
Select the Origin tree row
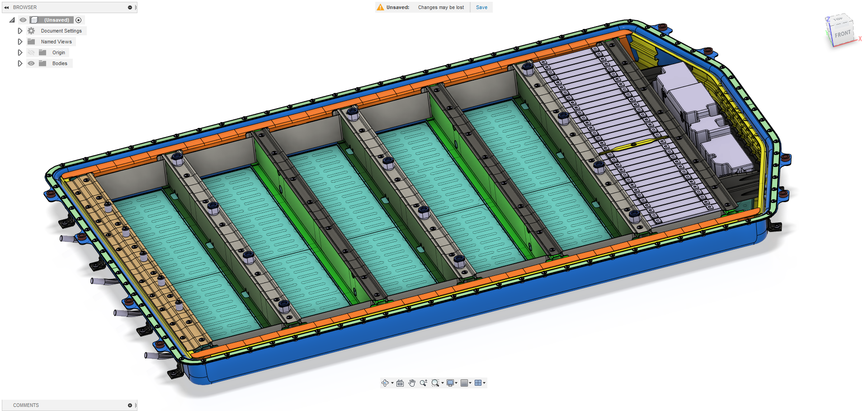59,52
